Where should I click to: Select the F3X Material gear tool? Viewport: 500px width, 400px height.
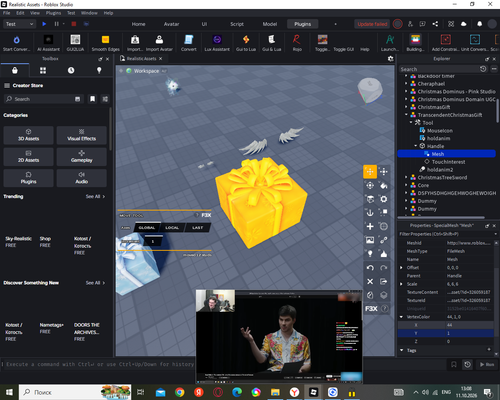click(x=384, y=199)
